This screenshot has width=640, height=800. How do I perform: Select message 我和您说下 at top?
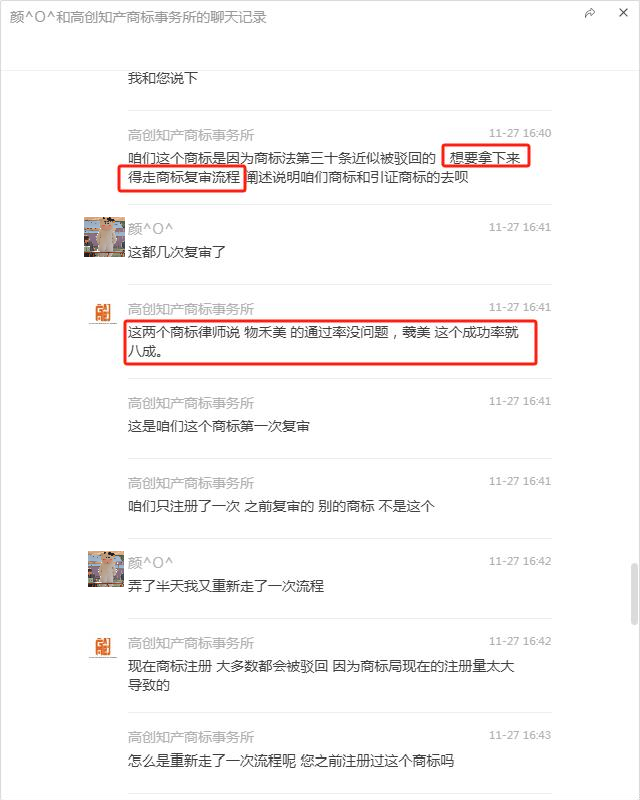click(x=162, y=78)
